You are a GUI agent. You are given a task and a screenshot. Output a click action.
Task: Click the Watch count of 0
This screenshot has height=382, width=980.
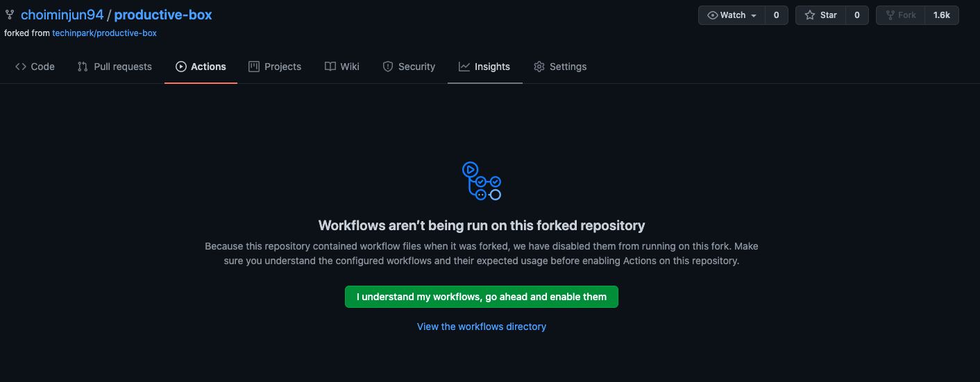(777, 15)
